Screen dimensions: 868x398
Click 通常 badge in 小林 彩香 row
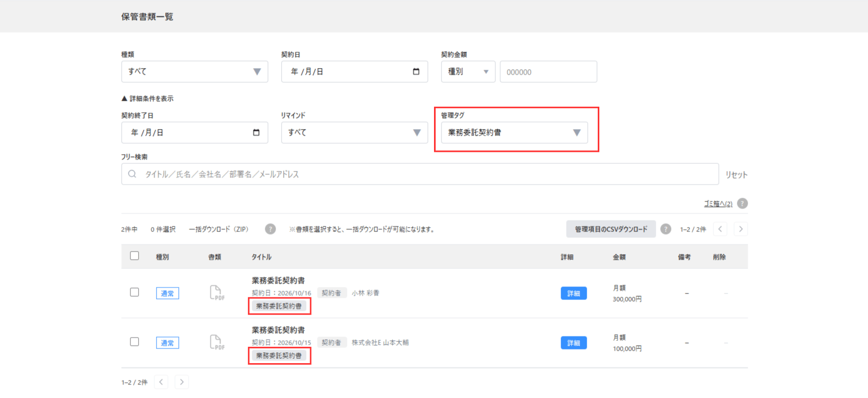coord(168,293)
